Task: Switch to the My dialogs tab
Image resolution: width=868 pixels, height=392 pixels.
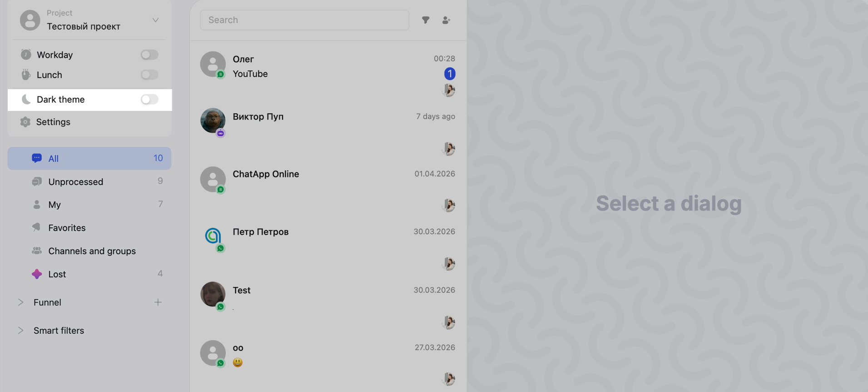Action: point(55,205)
